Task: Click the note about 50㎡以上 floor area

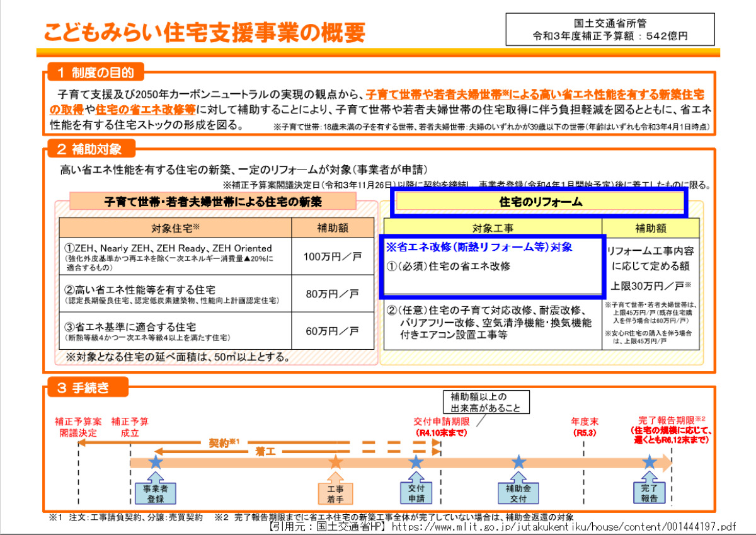Action: click(178, 358)
